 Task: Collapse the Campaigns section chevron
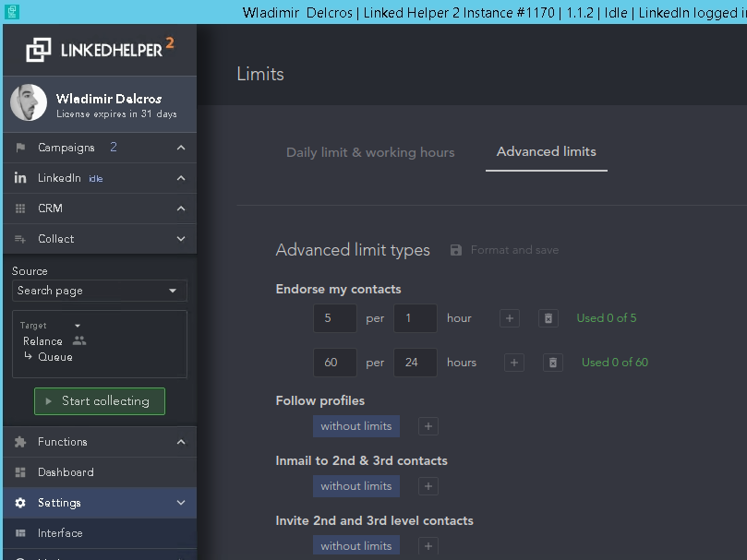[x=181, y=148]
